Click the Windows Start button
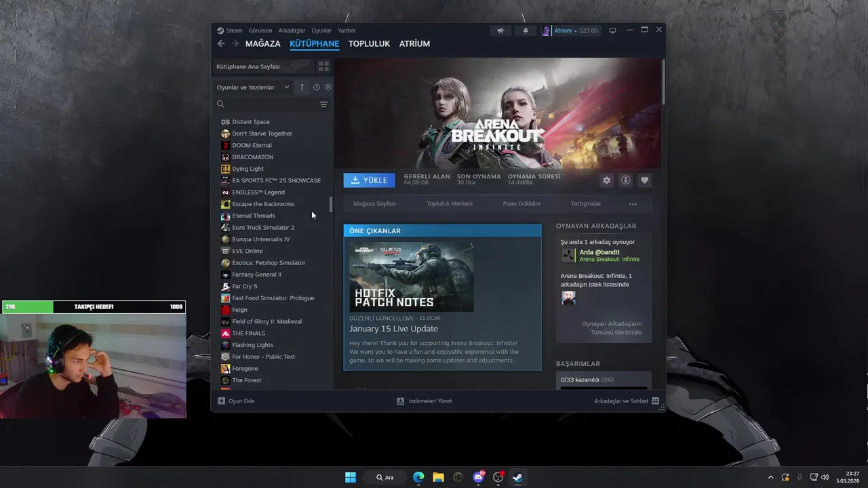The width and height of the screenshot is (868, 488). (351, 477)
